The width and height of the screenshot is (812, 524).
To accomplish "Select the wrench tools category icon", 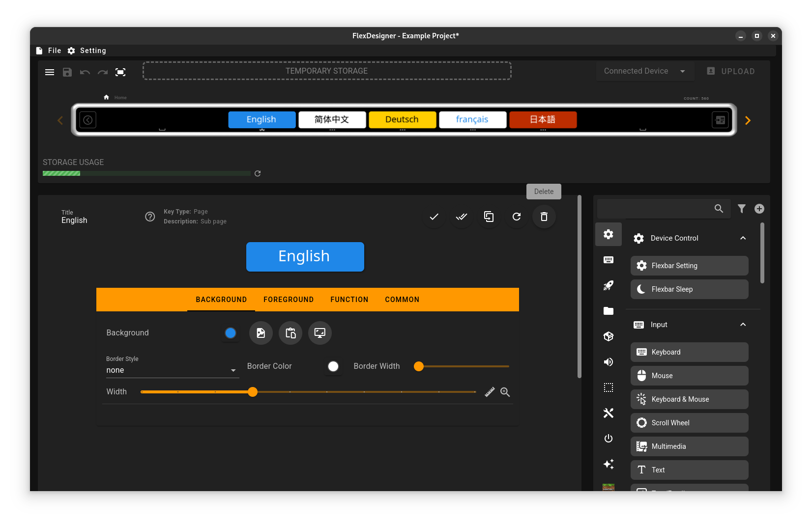I will pos(609,413).
